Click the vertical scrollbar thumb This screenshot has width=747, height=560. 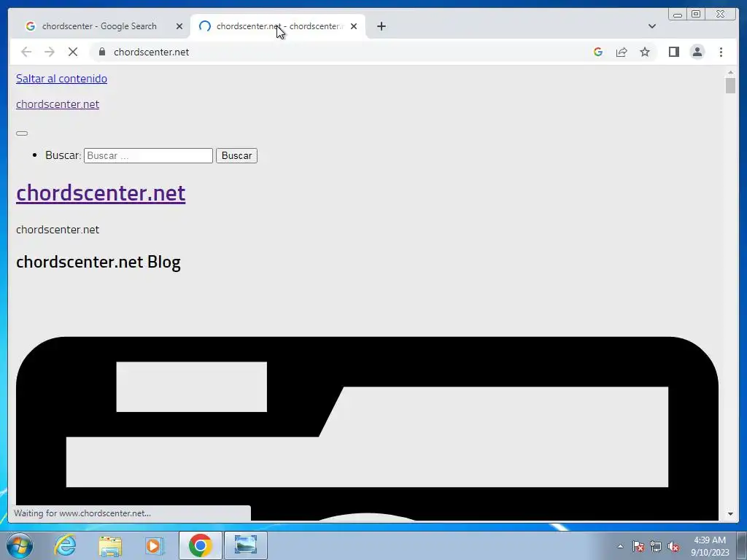click(730, 86)
